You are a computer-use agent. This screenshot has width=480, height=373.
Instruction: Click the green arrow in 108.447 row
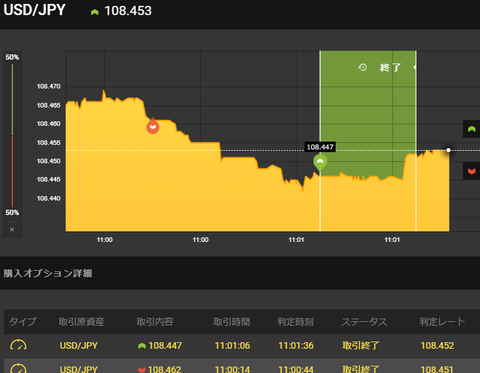point(142,346)
